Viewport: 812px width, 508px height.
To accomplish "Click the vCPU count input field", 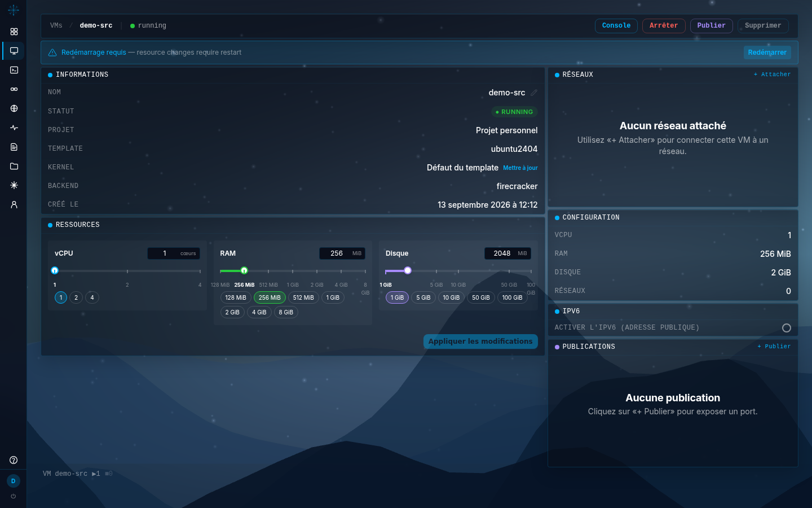I will 174,253.
